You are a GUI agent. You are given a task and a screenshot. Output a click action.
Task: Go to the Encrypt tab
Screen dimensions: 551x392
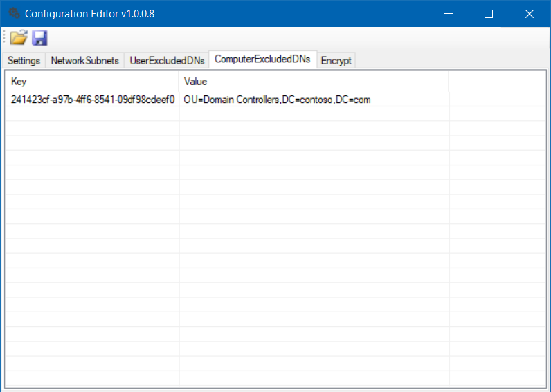point(336,60)
